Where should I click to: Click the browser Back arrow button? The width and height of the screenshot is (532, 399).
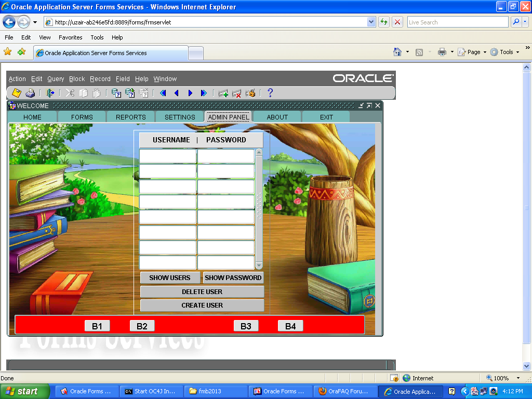9,22
